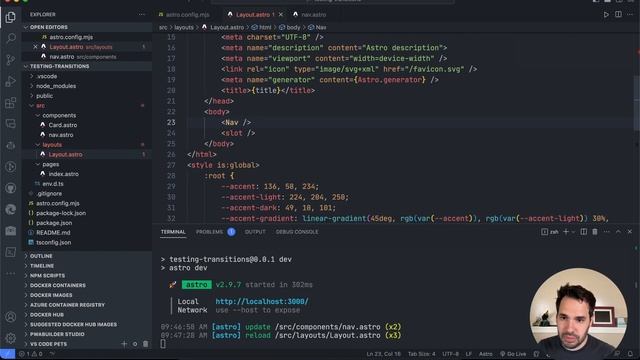Open the notifications bell in status bar
Image resolution: width=640 pixels, height=360 pixels.
click(630, 354)
